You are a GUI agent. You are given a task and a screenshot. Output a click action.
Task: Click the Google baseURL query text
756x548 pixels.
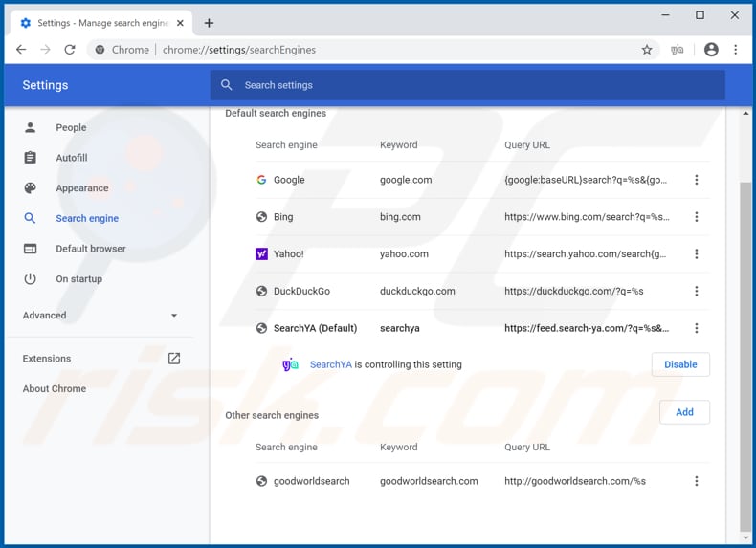click(x=586, y=180)
